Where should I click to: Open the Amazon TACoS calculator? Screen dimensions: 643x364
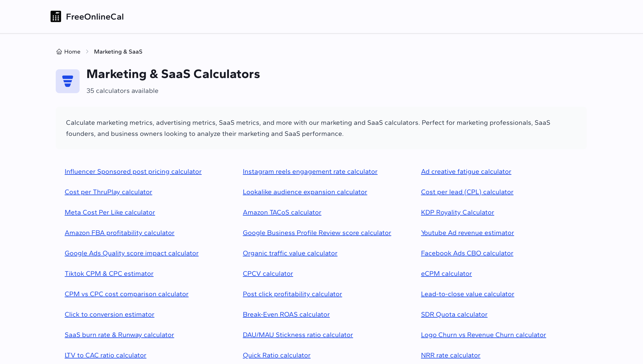point(282,212)
